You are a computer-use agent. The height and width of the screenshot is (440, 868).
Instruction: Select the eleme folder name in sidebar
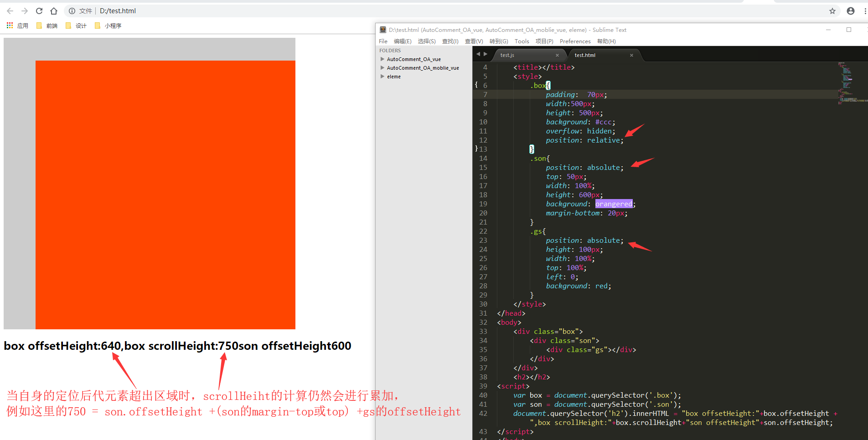[x=394, y=77]
